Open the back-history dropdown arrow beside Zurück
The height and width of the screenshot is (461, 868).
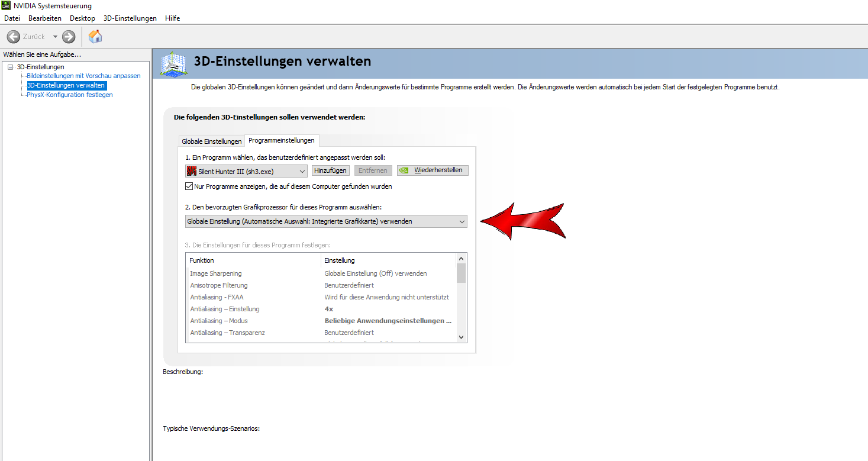point(55,37)
